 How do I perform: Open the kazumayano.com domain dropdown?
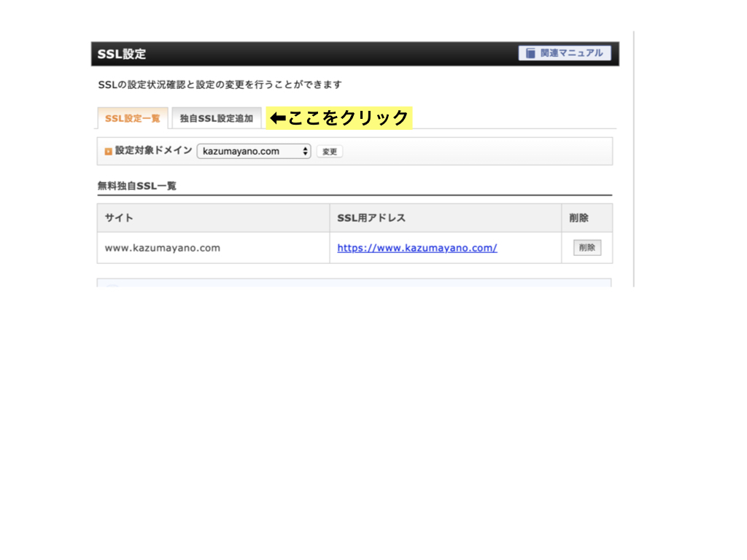pos(254,152)
